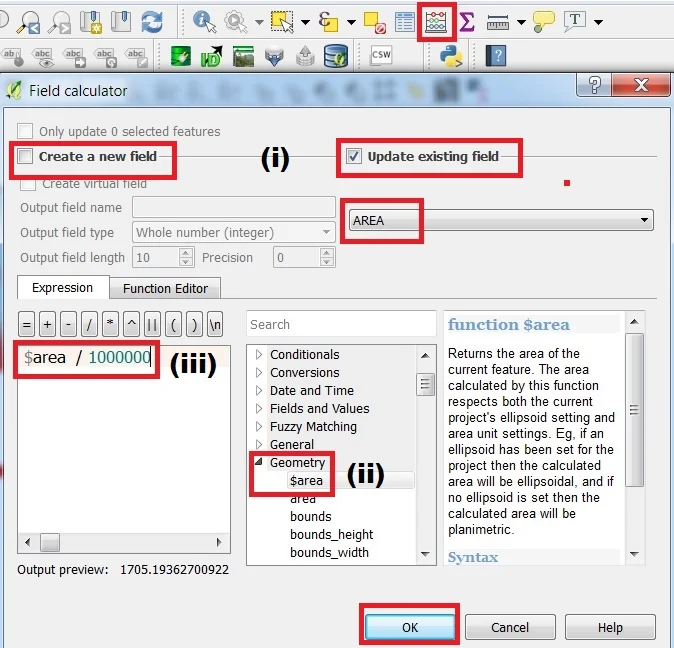
Task: Open the Output field type dropdown
Action: pos(234,232)
